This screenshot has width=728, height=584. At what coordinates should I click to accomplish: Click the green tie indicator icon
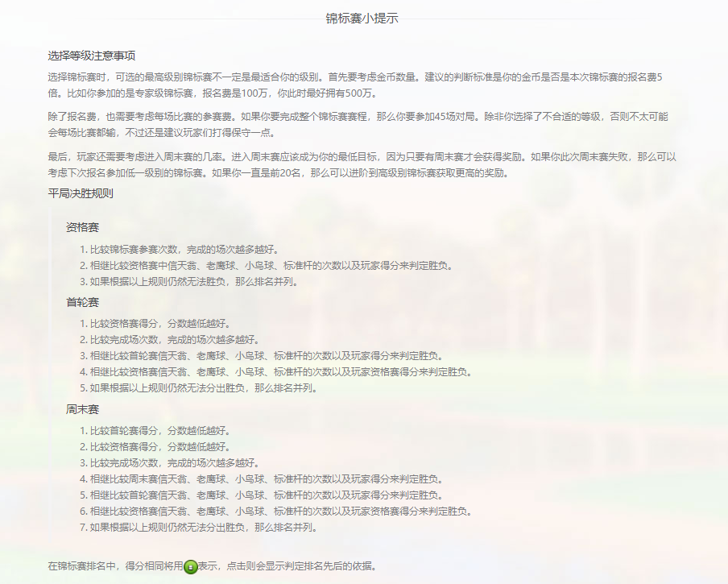(190, 566)
